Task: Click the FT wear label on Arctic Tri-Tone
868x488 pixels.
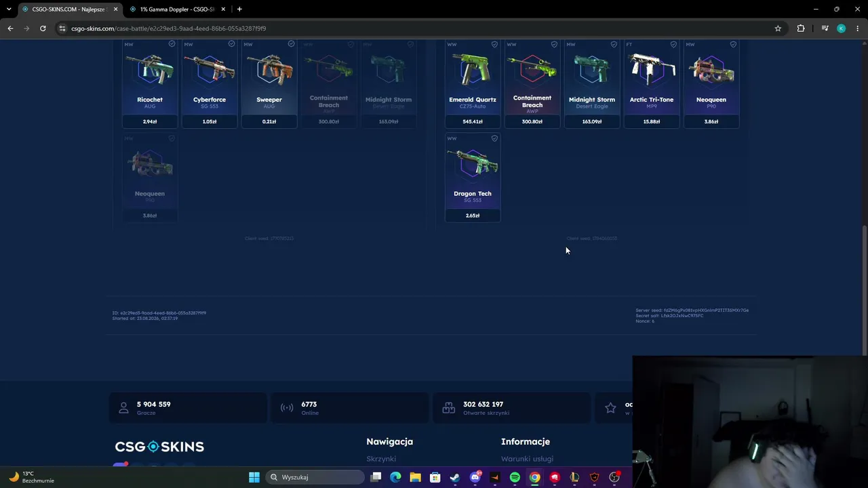Action: point(629,45)
